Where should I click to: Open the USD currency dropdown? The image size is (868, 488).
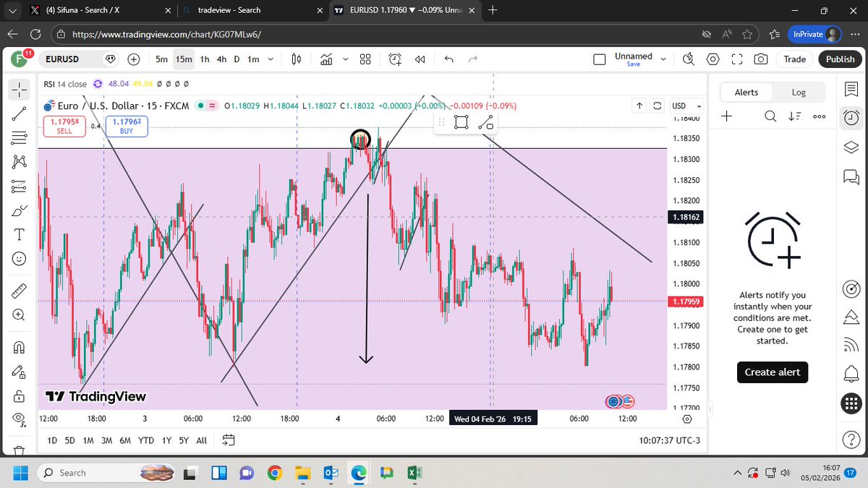click(686, 106)
